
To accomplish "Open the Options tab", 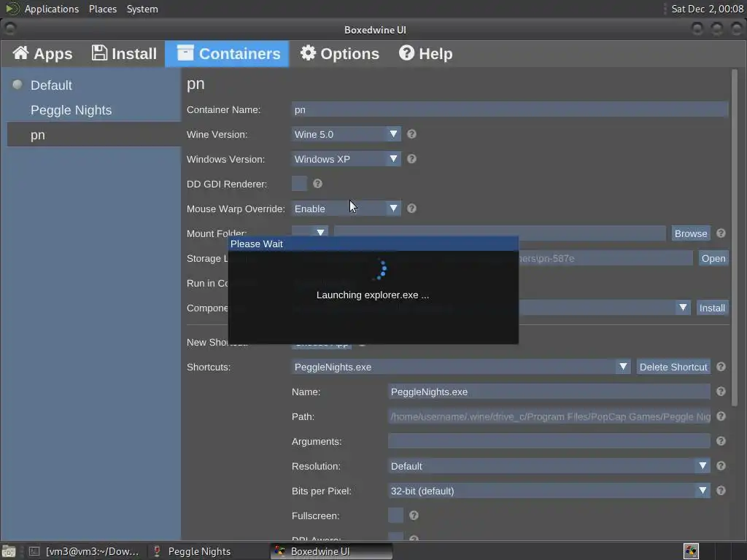I will [340, 54].
